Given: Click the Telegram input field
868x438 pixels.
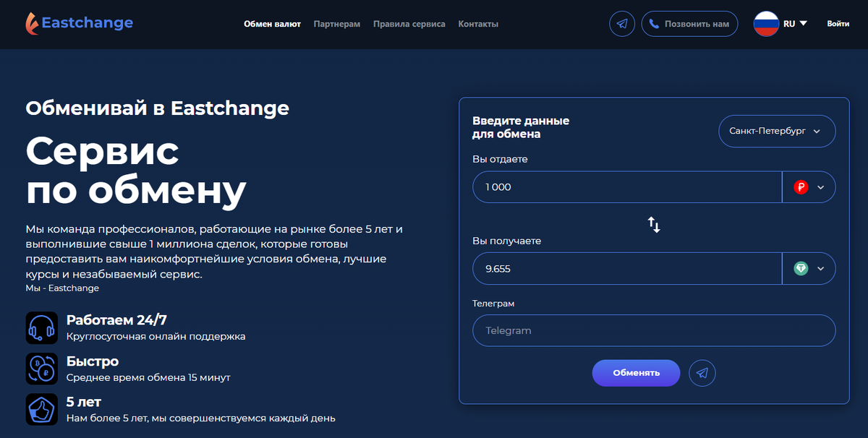Looking at the screenshot, I should click(654, 330).
